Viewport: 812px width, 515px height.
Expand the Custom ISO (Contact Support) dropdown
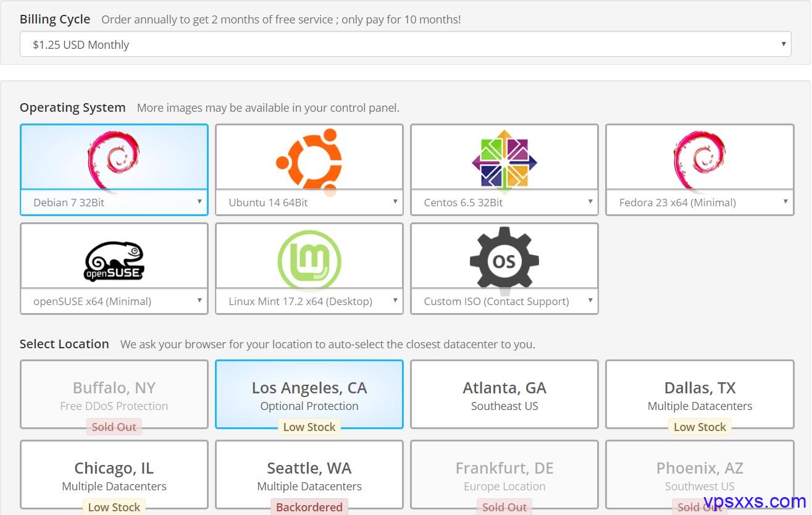(504, 301)
